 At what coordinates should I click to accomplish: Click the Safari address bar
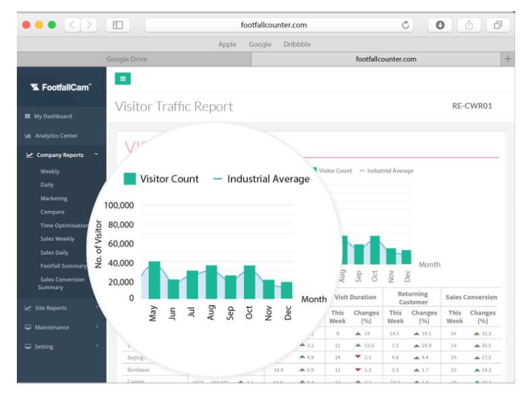pos(273,25)
